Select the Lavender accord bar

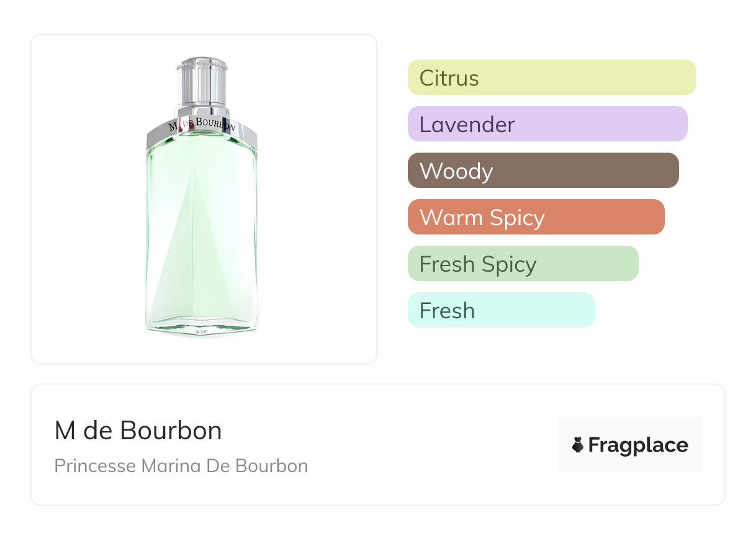[x=547, y=124]
